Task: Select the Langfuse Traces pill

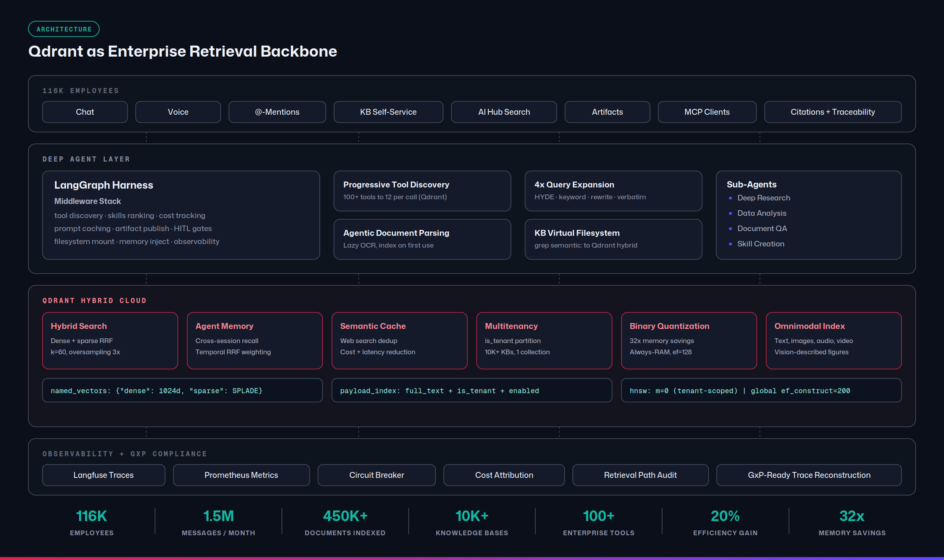Action: [x=104, y=475]
